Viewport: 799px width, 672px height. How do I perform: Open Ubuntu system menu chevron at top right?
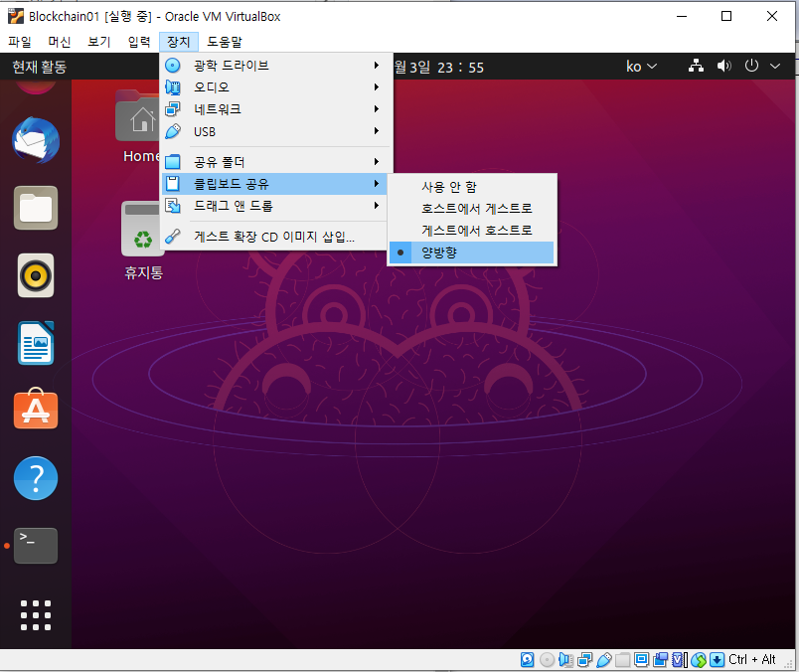pyautogui.click(x=775, y=66)
